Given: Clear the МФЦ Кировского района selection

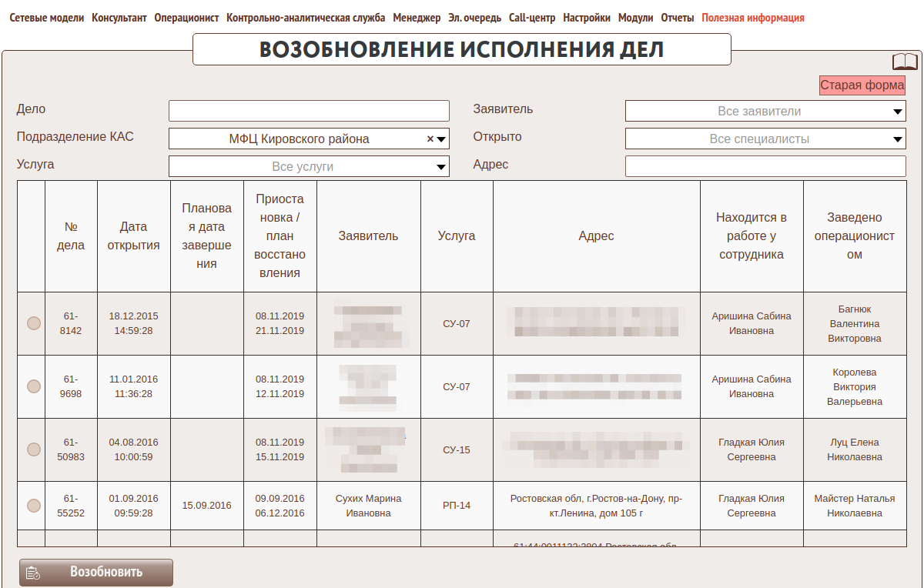Looking at the screenshot, I should pyautogui.click(x=430, y=139).
